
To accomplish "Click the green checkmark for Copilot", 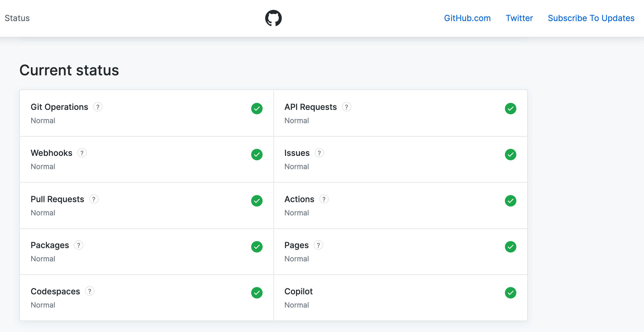I will pyautogui.click(x=511, y=293).
